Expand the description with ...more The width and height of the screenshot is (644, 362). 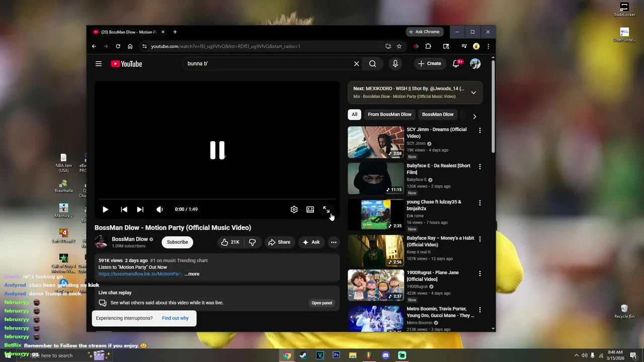[x=192, y=274]
